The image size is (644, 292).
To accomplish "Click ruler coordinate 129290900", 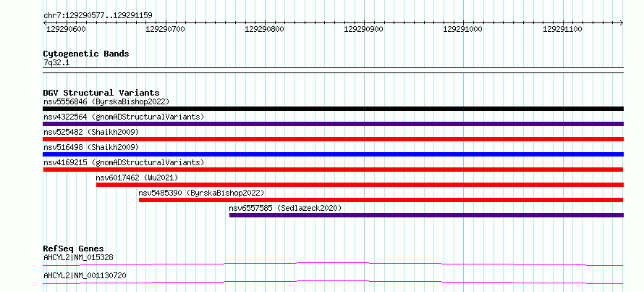I will click(x=364, y=29).
